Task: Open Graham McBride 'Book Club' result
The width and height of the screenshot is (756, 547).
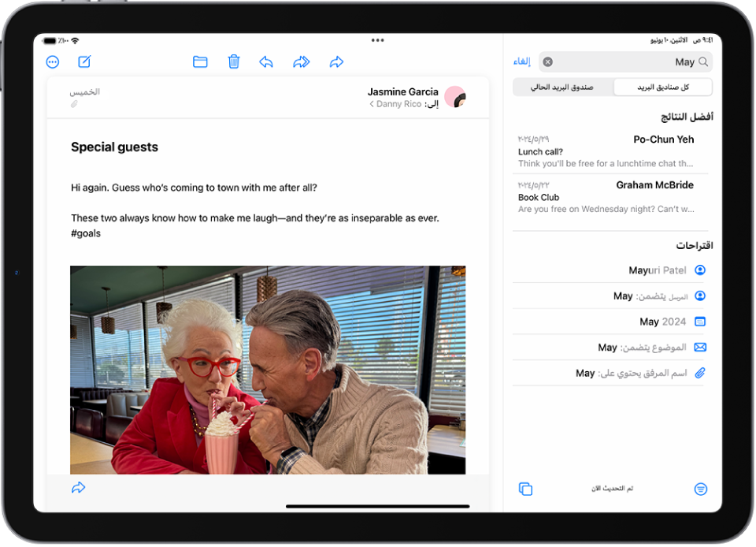Action: click(x=610, y=197)
